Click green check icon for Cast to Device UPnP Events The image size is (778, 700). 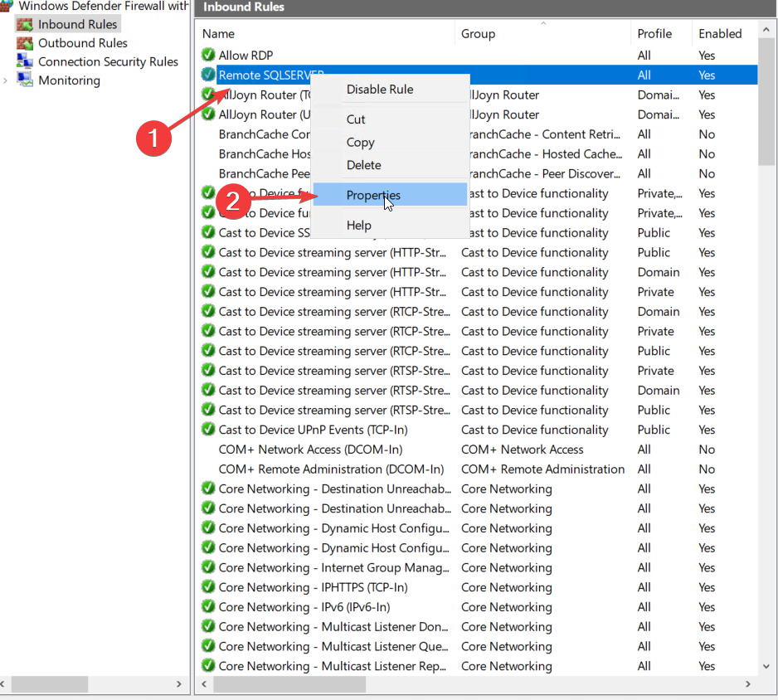(x=208, y=429)
